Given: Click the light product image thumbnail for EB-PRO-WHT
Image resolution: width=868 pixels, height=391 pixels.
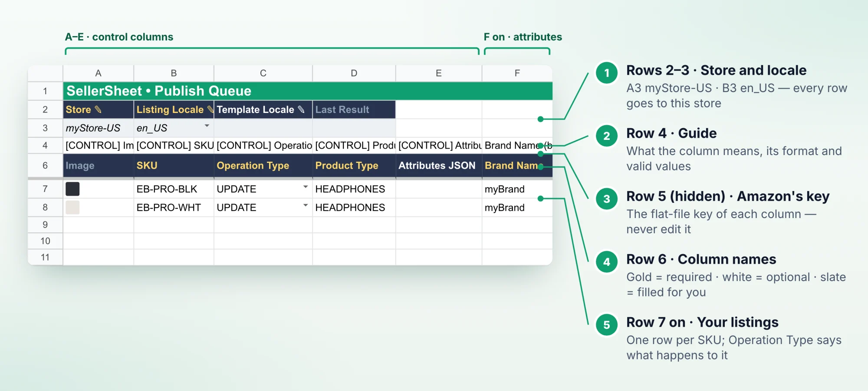Looking at the screenshot, I should [x=72, y=207].
